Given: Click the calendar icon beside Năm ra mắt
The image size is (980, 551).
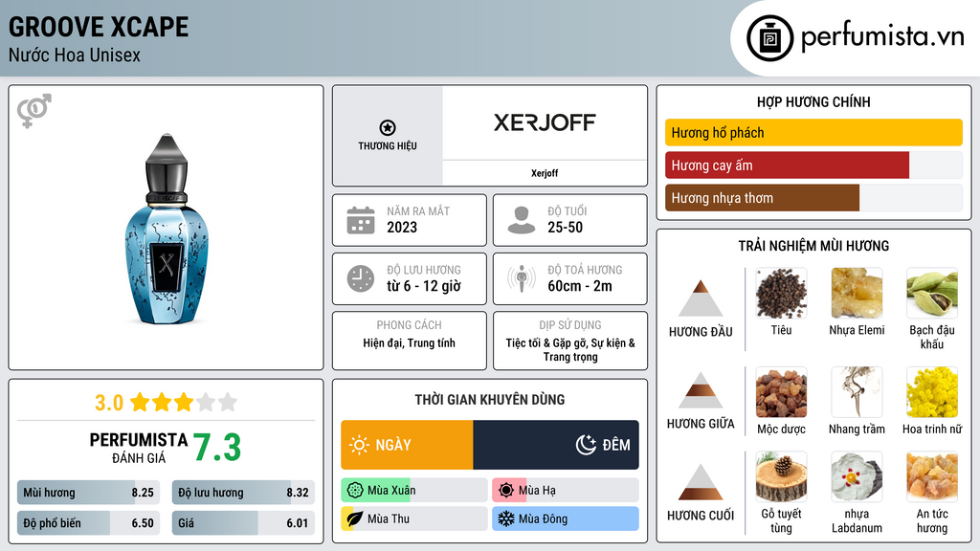Looking at the screenshot, I should pyautogui.click(x=360, y=220).
